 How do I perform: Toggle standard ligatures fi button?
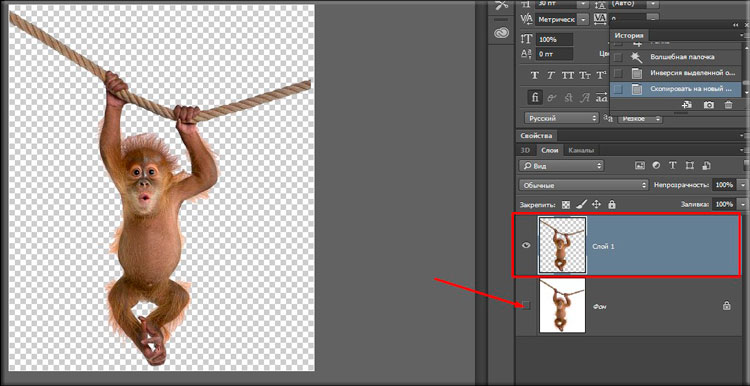pyautogui.click(x=535, y=97)
